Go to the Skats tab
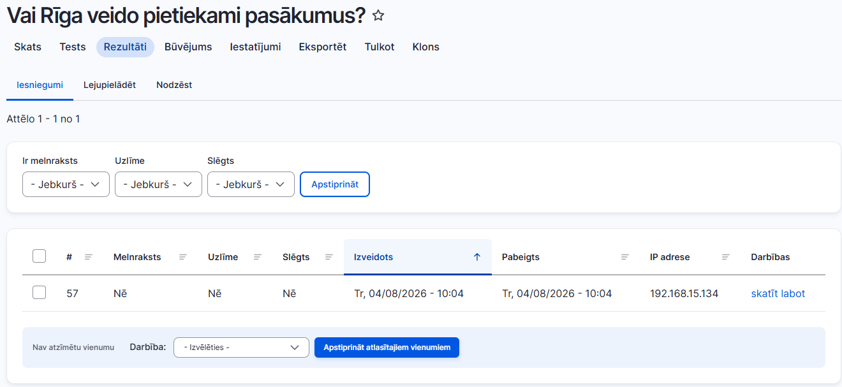The width and height of the screenshot is (842, 387). (x=27, y=47)
